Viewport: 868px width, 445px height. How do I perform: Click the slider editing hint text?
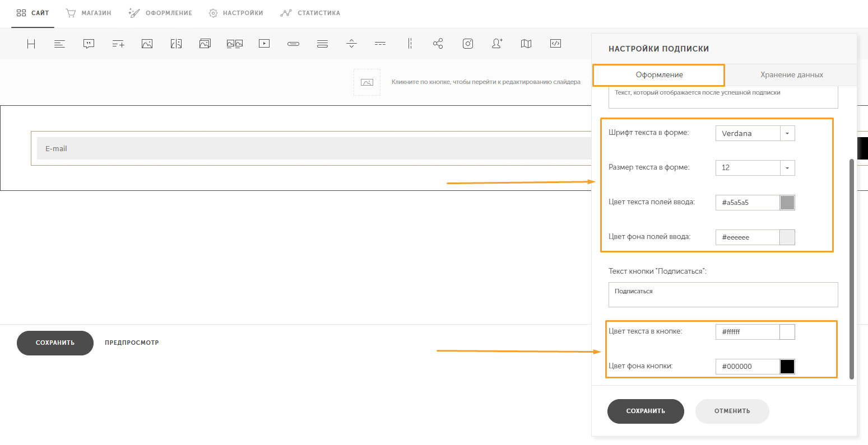486,82
